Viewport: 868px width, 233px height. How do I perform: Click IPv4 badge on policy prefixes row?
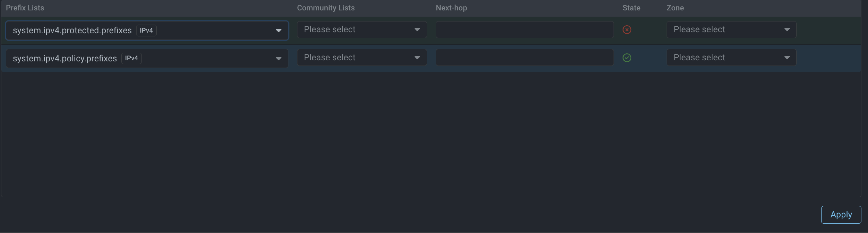pos(131,58)
